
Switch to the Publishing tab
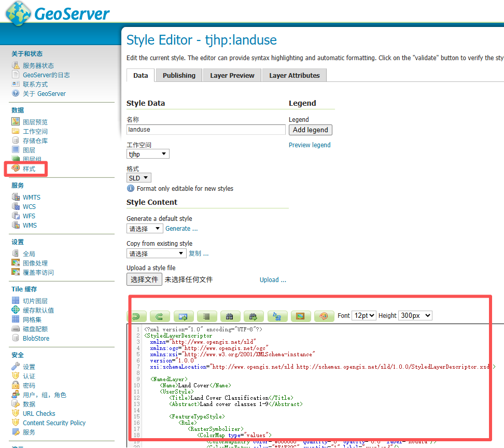point(179,75)
